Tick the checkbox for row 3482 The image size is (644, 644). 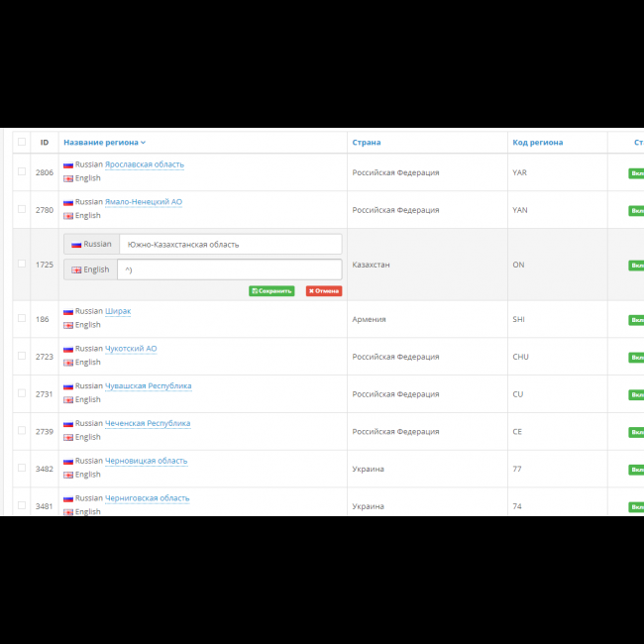(x=22, y=468)
